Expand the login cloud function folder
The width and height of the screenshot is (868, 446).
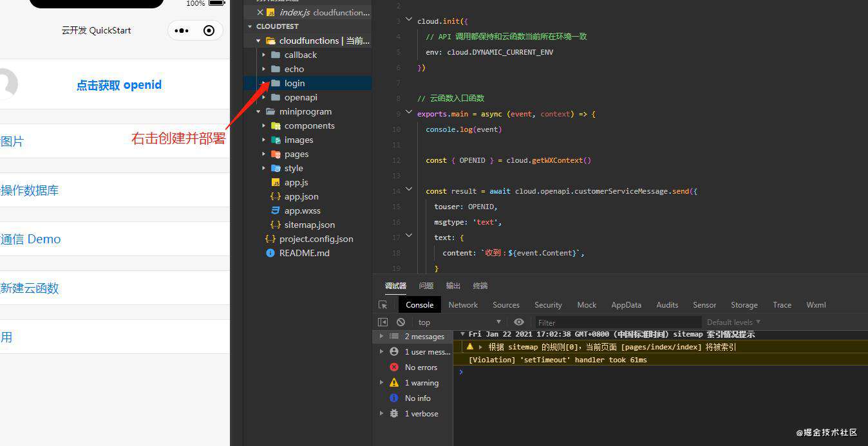pyautogui.click(x=264, y=83)
